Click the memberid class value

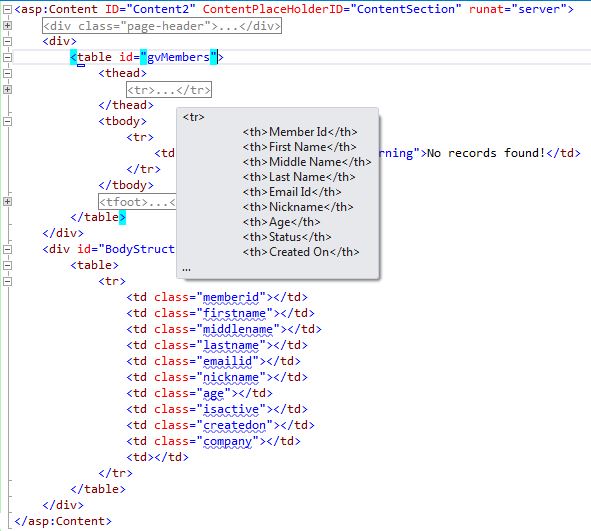point(231,297)
